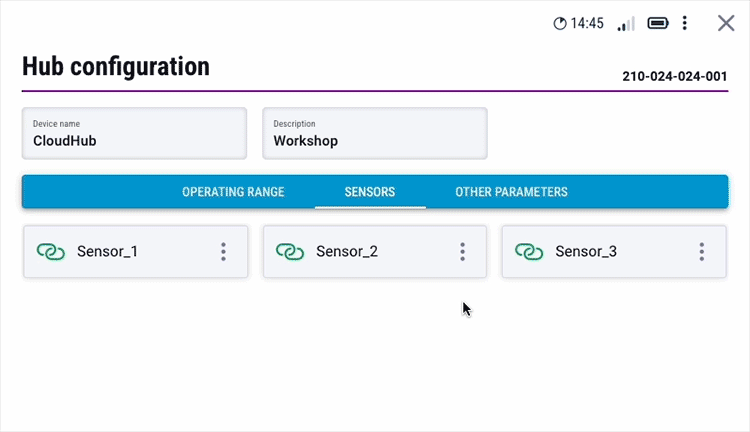The height and width of the screenshot is (432, 750).
Task: Select the Sensor_2 card label
Action: click(x=347, y=252)
